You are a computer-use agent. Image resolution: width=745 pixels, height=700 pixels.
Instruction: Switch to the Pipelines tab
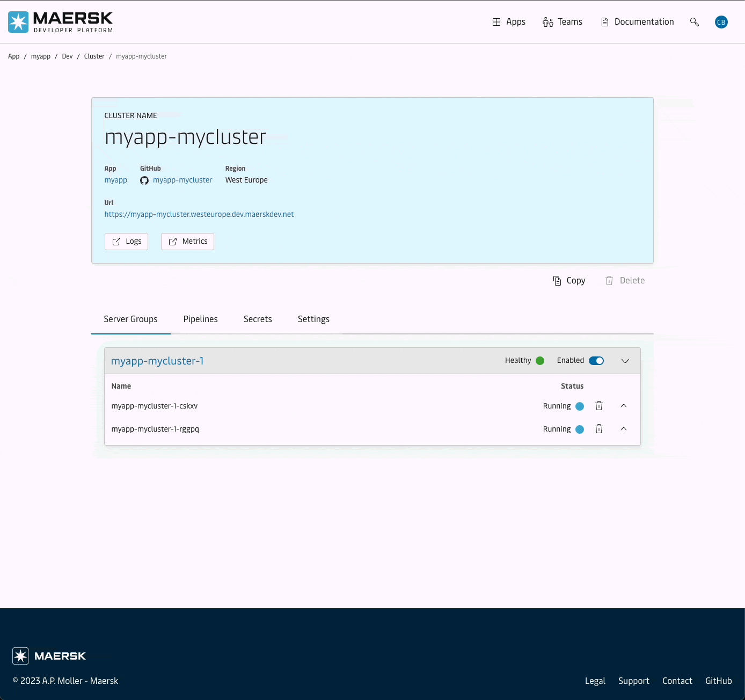pyautogui.click(x=201, y=319)
